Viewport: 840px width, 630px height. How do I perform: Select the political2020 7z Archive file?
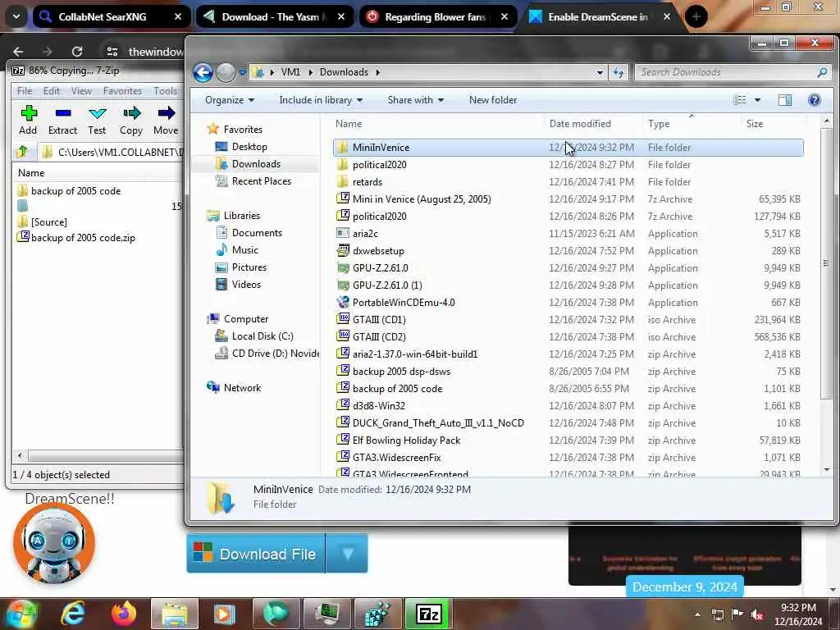(568, 217)
